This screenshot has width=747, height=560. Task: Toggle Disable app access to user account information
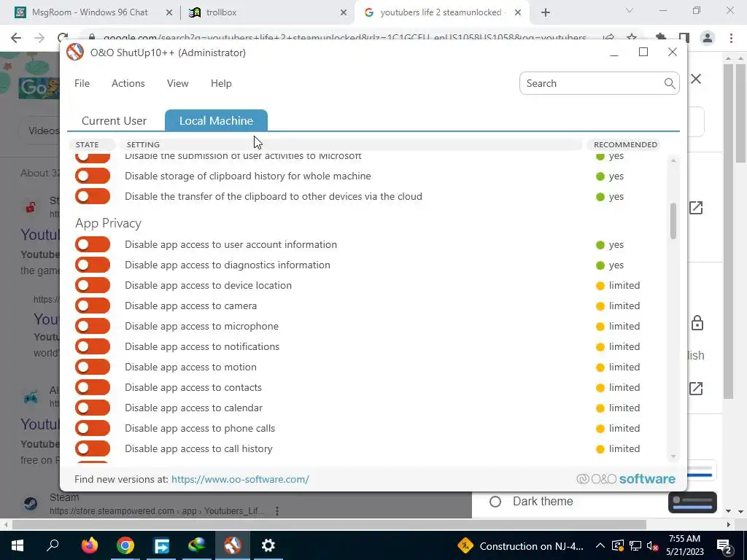(x=93, y=244)
